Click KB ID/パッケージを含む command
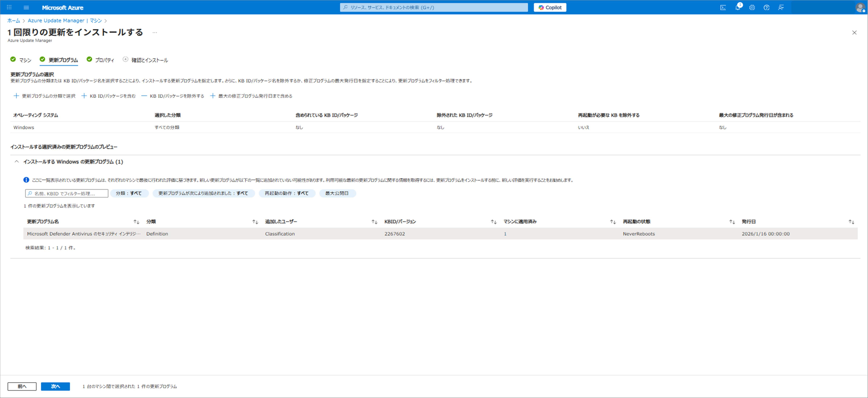The image size is (868, 398). click(108, 96)
